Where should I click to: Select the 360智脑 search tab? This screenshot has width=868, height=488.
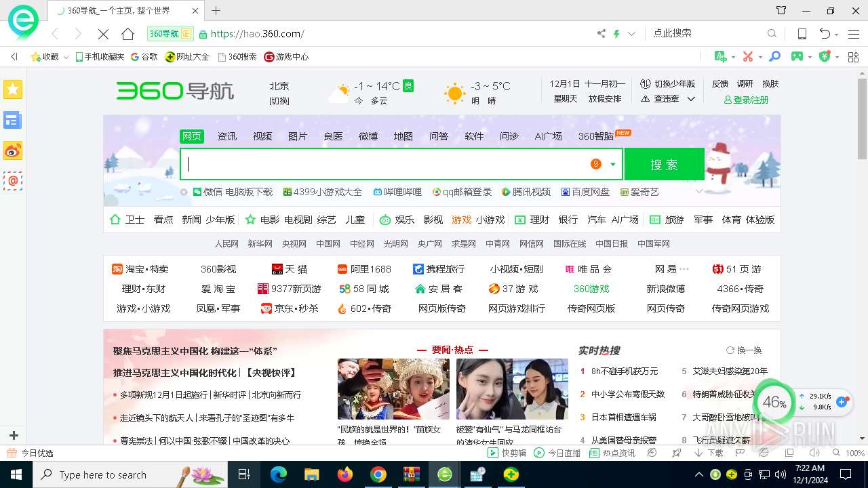click(x=596, y=136)
